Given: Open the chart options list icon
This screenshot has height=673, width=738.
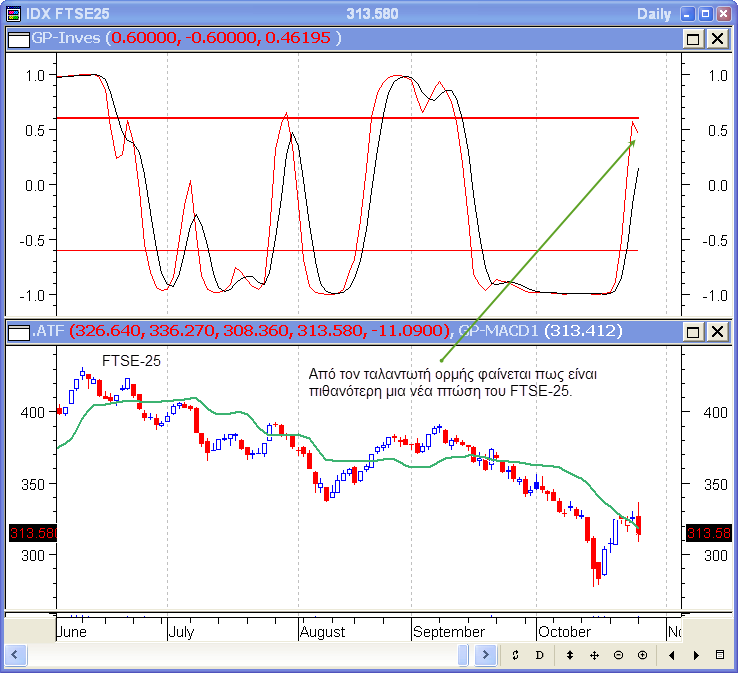Looking at the screenshot, I should coord(720,655).
